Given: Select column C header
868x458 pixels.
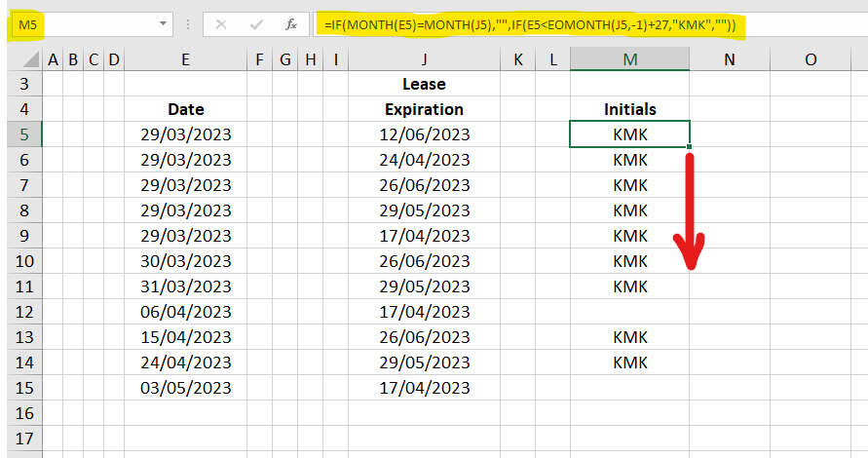Looking at the screenshot, I should click(x=94, y=59).
